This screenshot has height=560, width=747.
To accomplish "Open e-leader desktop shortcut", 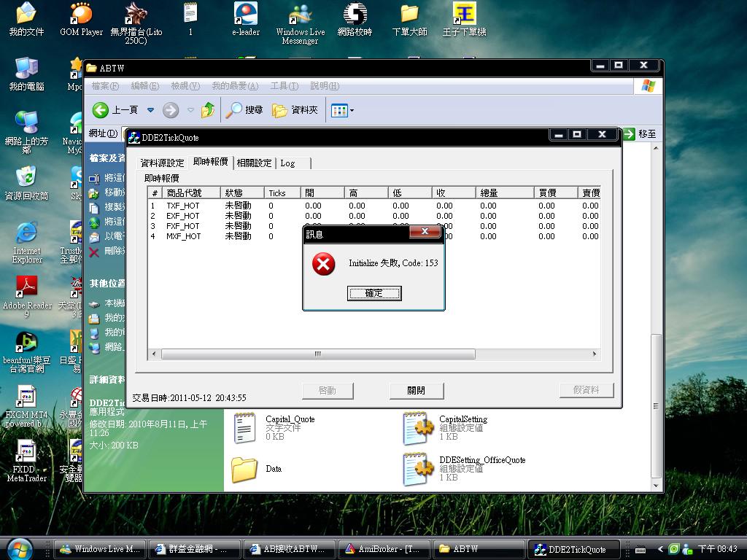I will (246, 19).
